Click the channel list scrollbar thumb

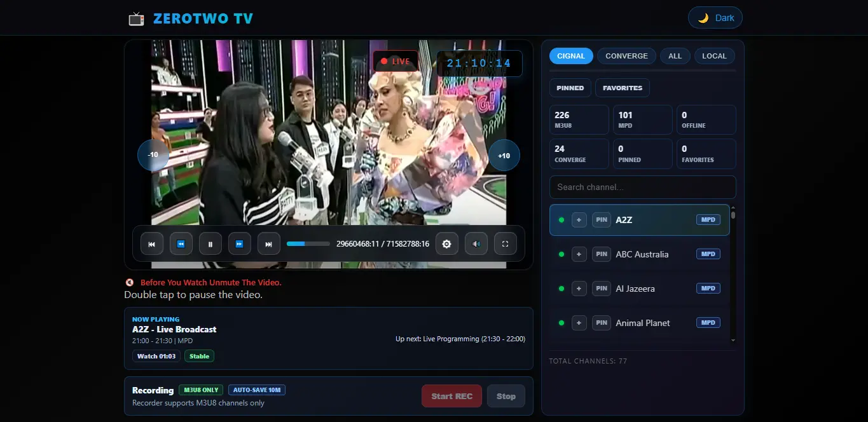tap(733, 215)
